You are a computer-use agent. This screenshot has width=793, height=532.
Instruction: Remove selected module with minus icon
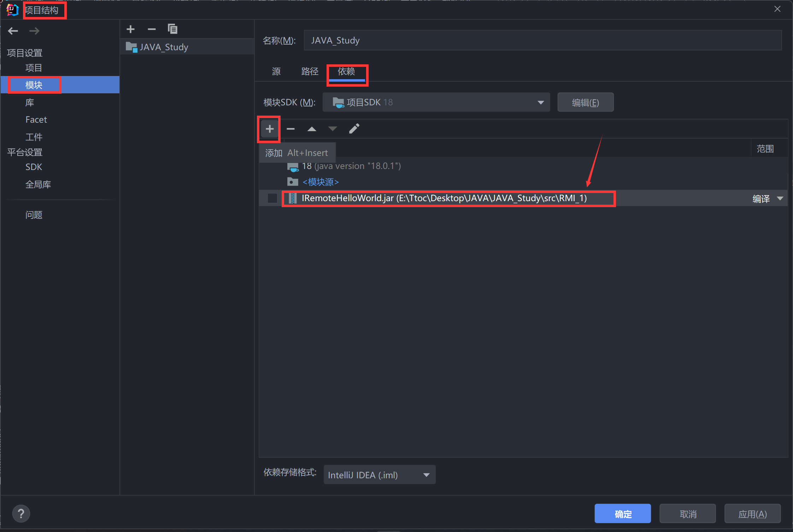pyautogui.click(x=152, y=29)
